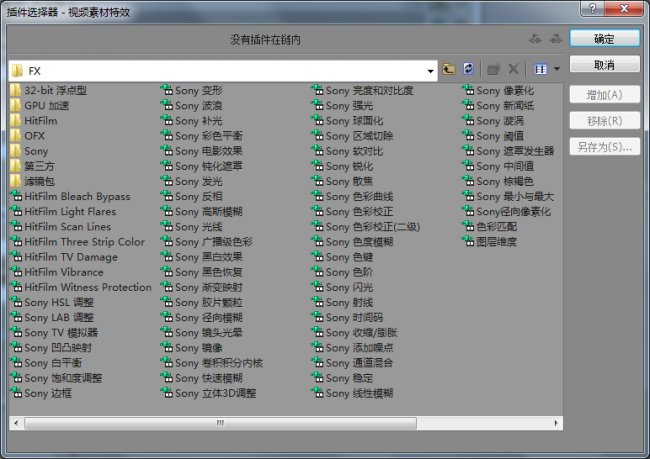Screen dimensions: 650x459
Task: Select the Sony 新闻纸 entry
Action: pyautogui.click(x=498, y=105)
